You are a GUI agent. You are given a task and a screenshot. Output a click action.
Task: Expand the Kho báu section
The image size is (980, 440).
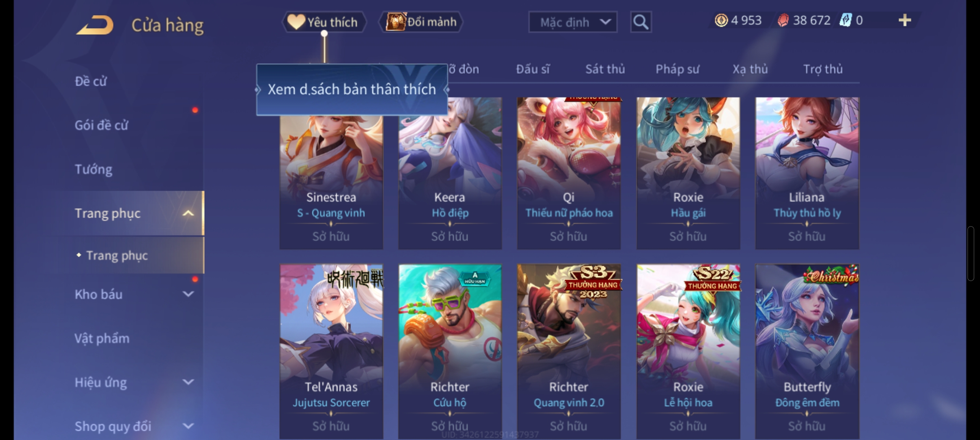[x=188, y=294]
